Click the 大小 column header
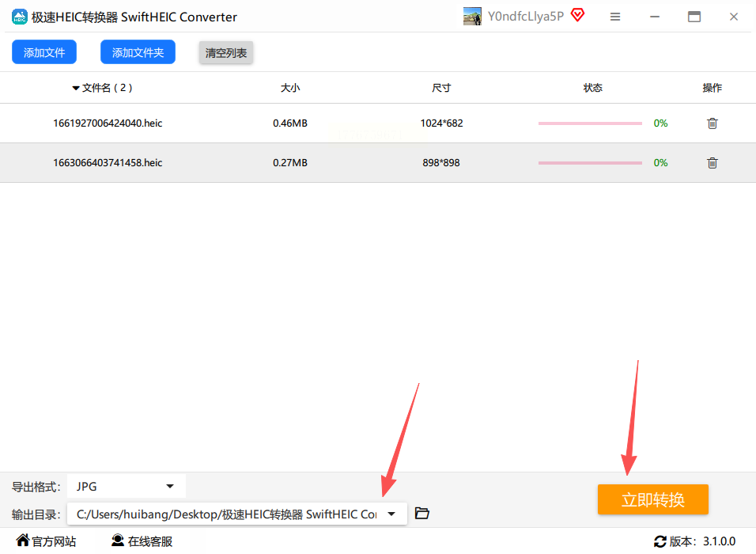Image resolution: width=756 pixels, height=554 pixels. [x=290, y=88]
